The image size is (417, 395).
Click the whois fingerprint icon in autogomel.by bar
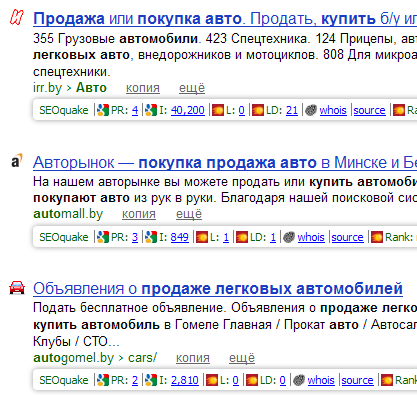299,380
